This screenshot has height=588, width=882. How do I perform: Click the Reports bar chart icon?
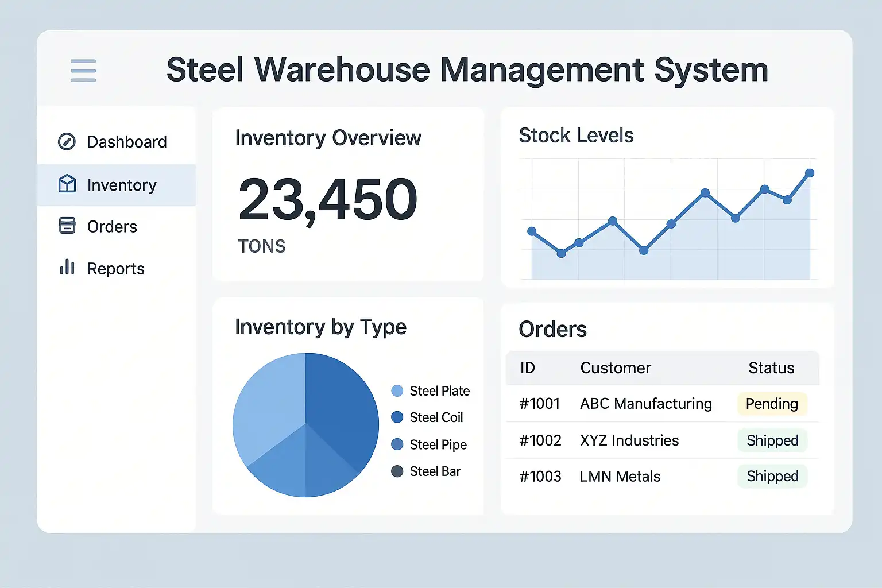tap(67, 267)
